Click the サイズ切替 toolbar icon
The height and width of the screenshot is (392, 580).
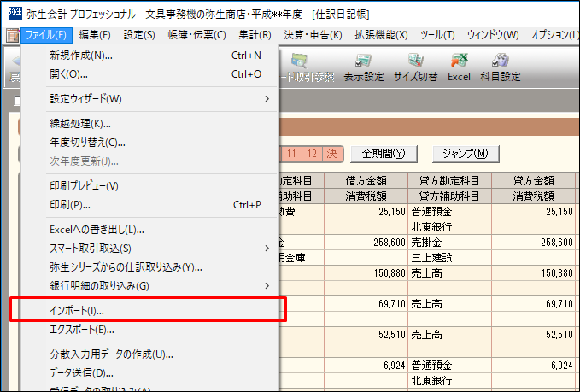[x=415, y=67]
